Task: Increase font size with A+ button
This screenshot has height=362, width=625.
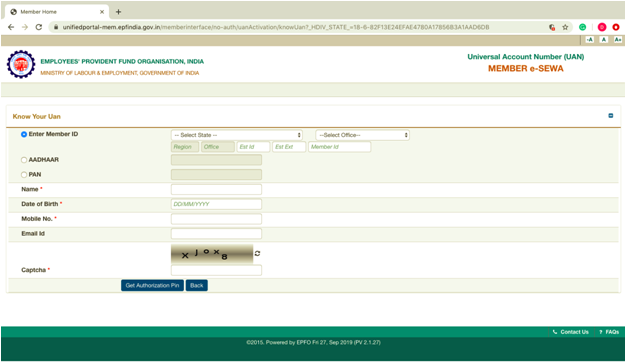Action: point(618,39)
